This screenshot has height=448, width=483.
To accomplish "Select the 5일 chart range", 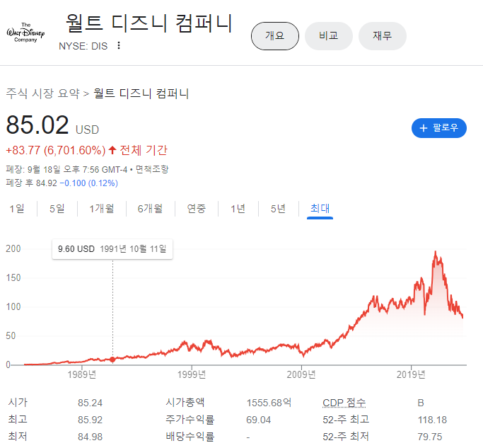I will coord(57,209).
